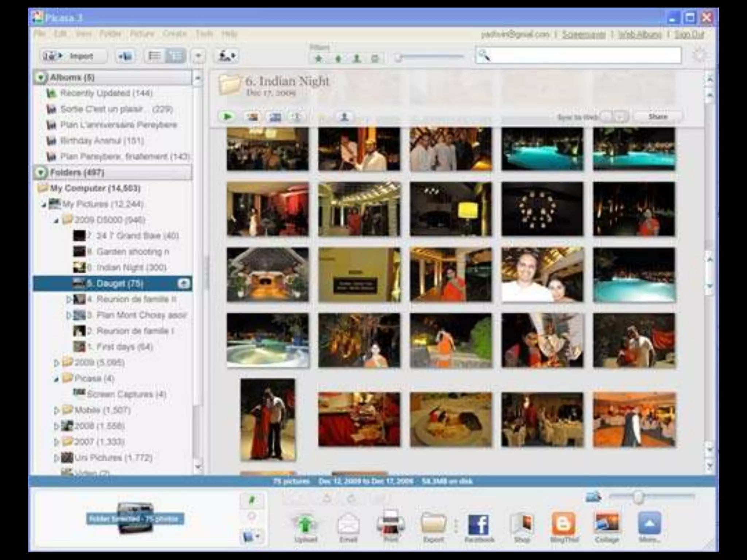
Task: Open the BlogThis! blogger icon
Action: click(x=564, y=524)
